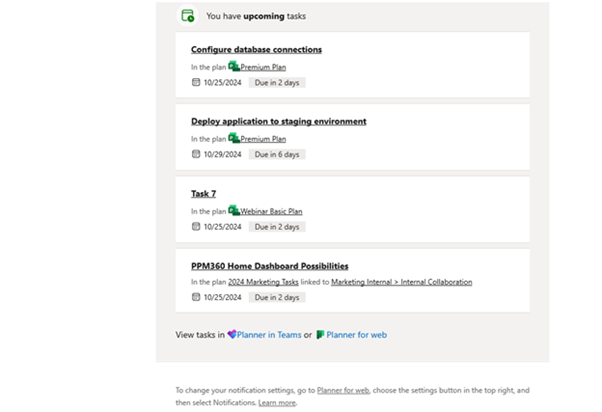Screen dimensions: 602x412
Task: Click the Planner for web icon
Action: [321, 335]
